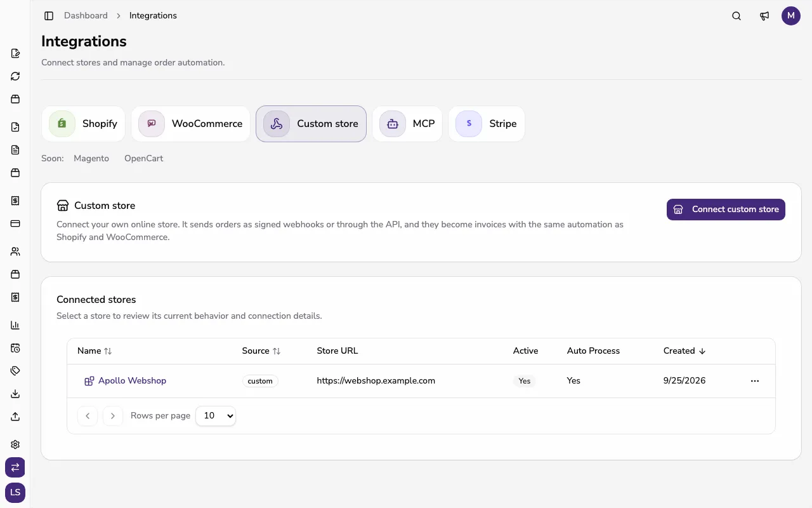Image resolution: width=812 pixels, height=508 pixels.
Task: Open the search icon in header
Action: [x=737, y=16]
